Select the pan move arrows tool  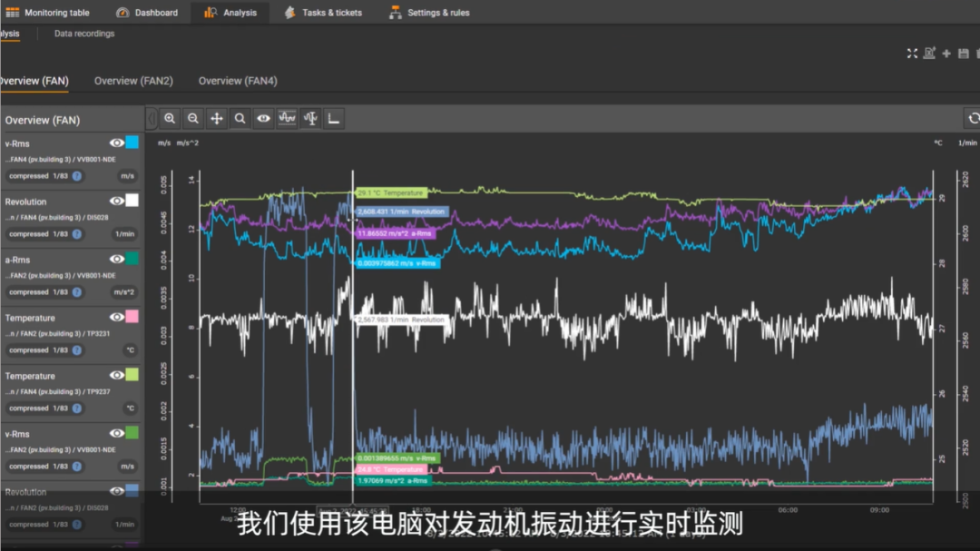pos(217,118)
